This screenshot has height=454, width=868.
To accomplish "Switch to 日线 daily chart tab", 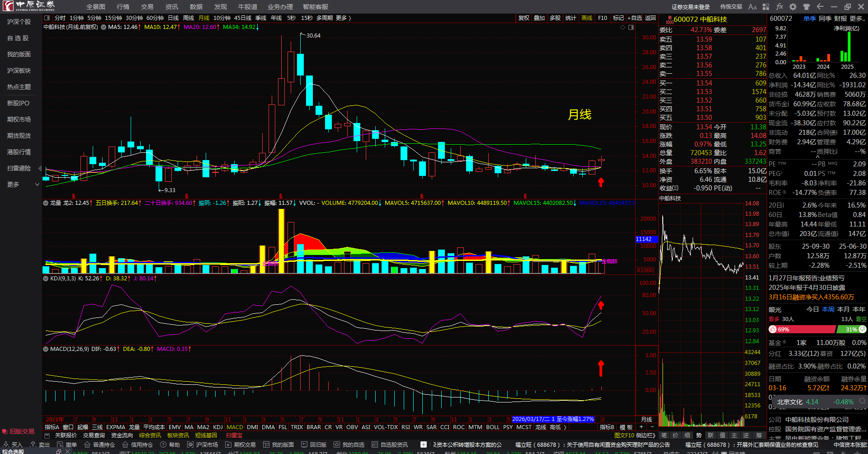I will [173, 18].
